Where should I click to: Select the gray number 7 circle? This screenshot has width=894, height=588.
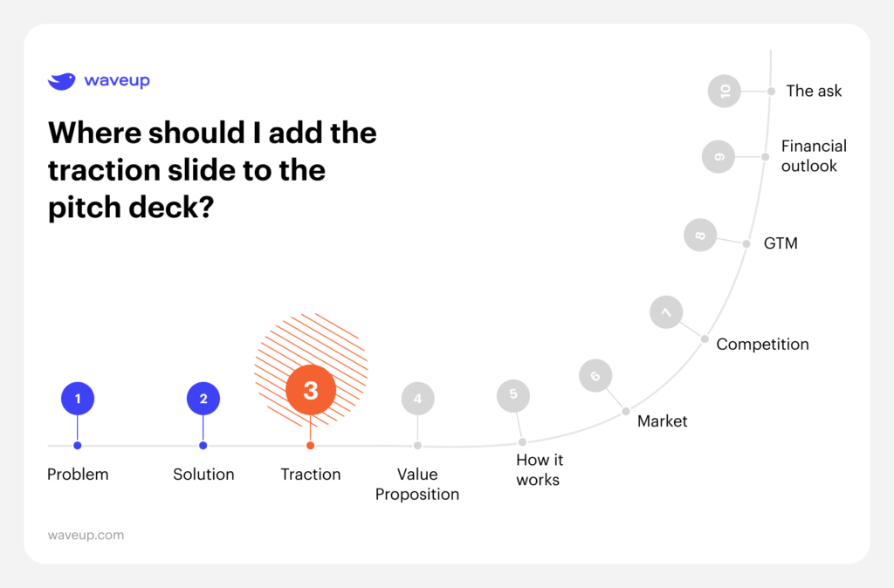click(x=666, y=311)
